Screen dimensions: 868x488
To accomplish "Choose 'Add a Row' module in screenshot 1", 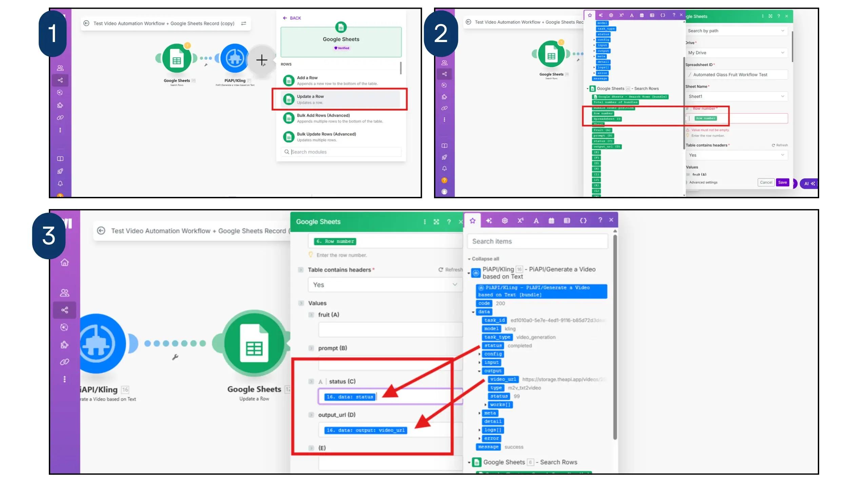I will click(x=340, y=80).
